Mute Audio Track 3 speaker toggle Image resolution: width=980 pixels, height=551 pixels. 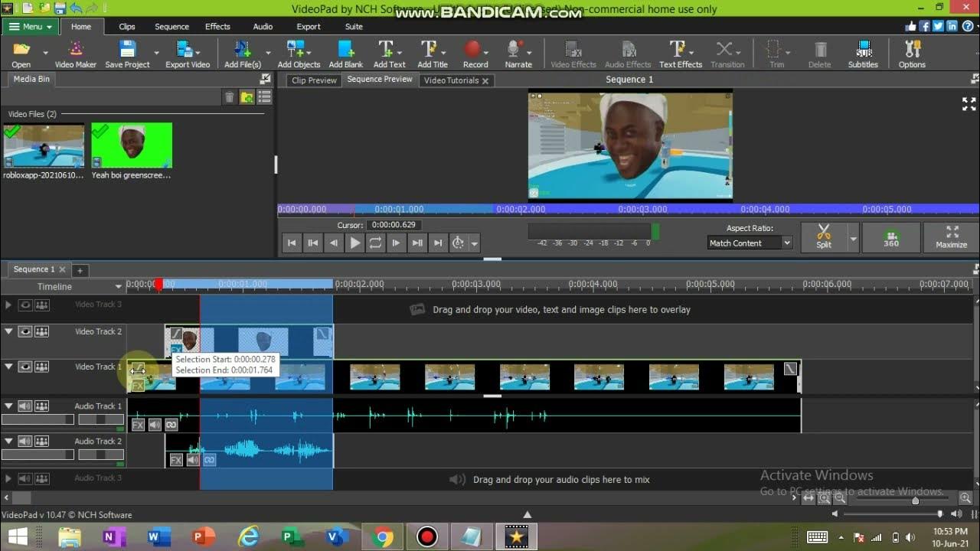25,478
